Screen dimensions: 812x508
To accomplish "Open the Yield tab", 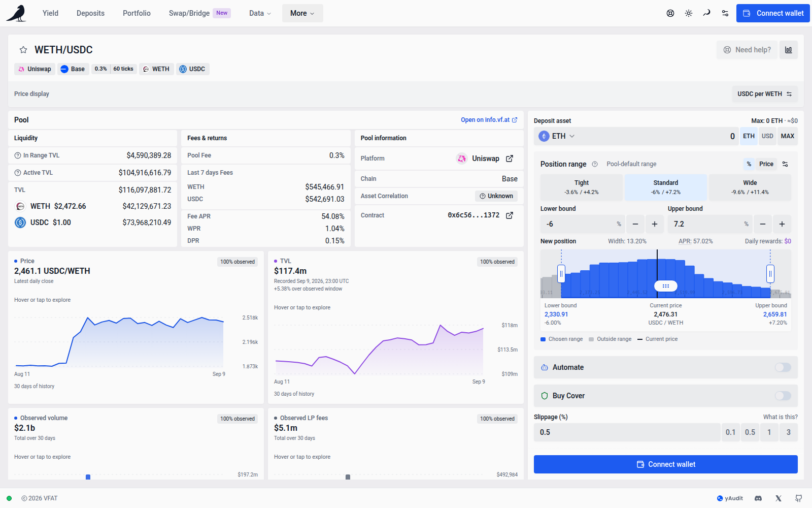I will 50,13.
